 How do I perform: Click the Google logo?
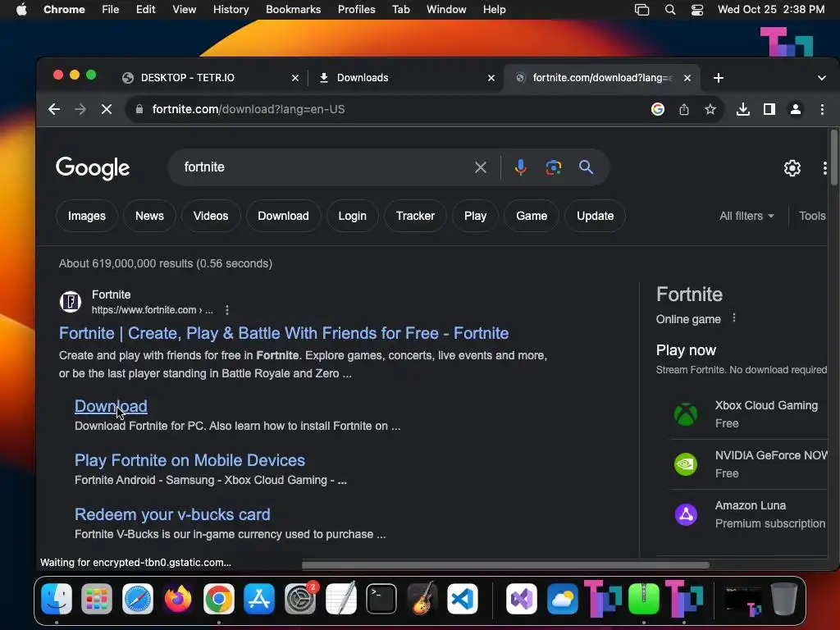pos(93,168)
